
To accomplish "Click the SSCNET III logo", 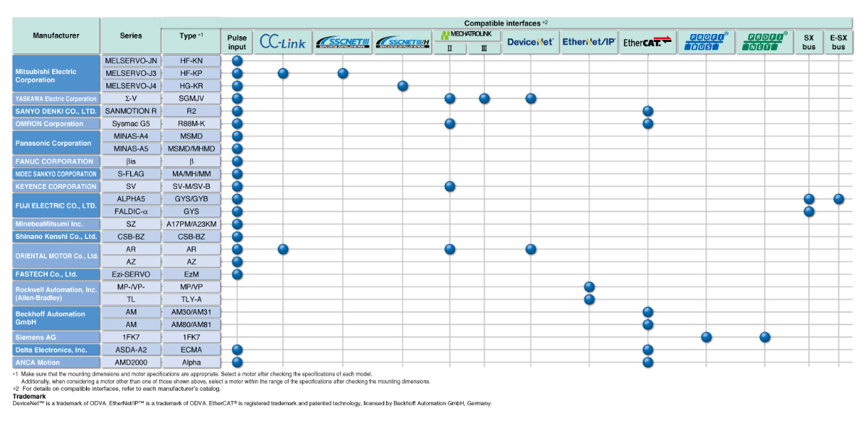I will (343, 42).
